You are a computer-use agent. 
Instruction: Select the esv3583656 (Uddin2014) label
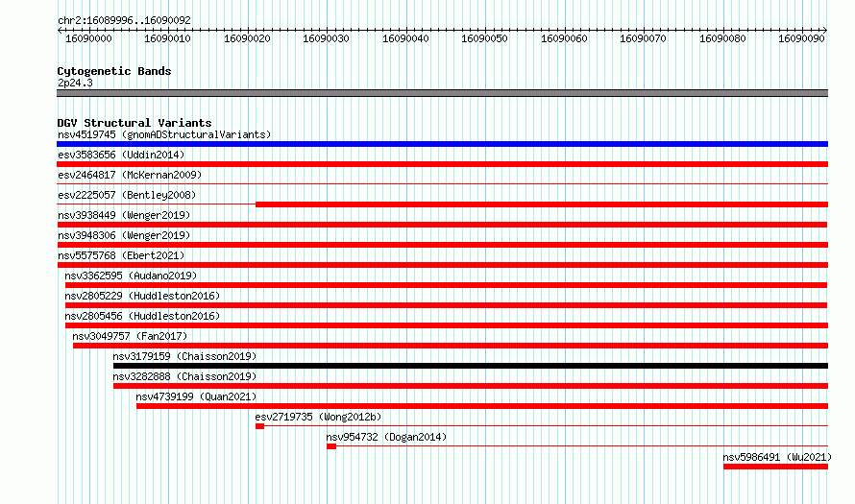121,155
